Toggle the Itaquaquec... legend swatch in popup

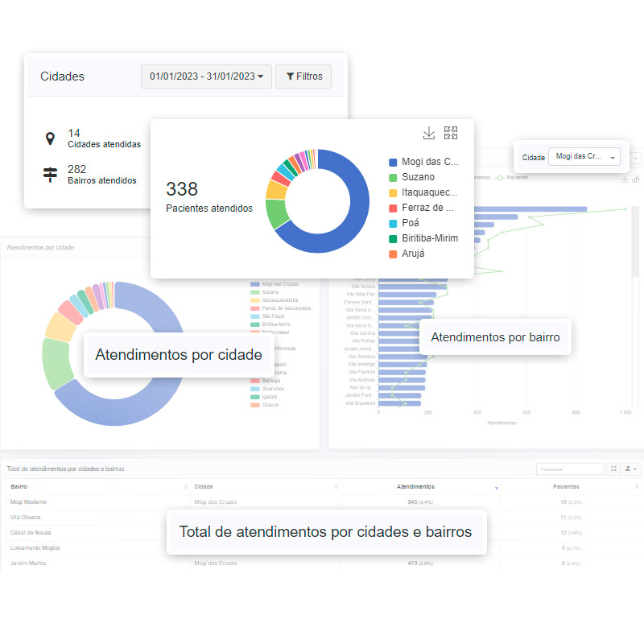[x=393, y=192]
